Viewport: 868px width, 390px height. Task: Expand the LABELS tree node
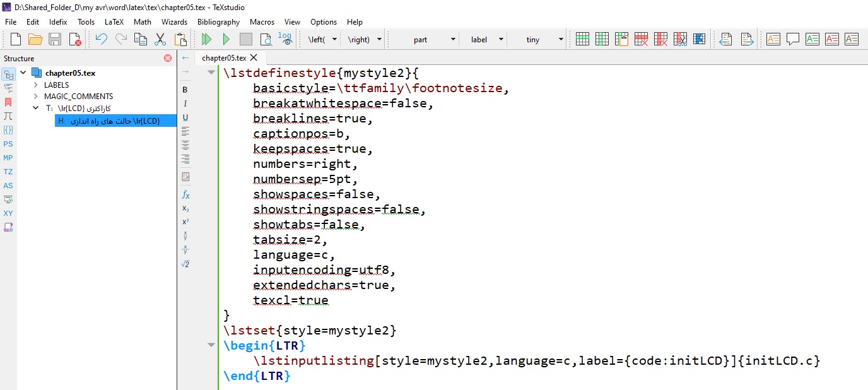(x=36, y=85)
